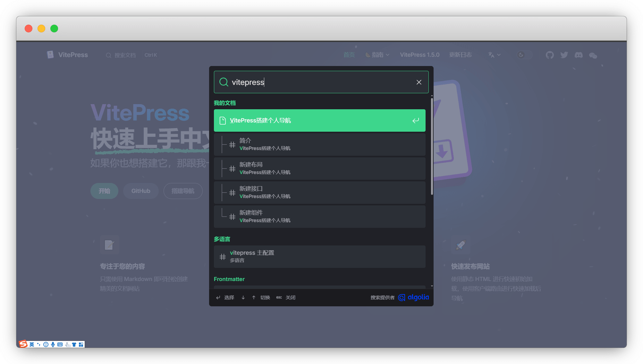Image resolution: width=643 pixels, height=364 pixels.
Task: Toggle dark mode appearance switch
Action: coord(524,55)
